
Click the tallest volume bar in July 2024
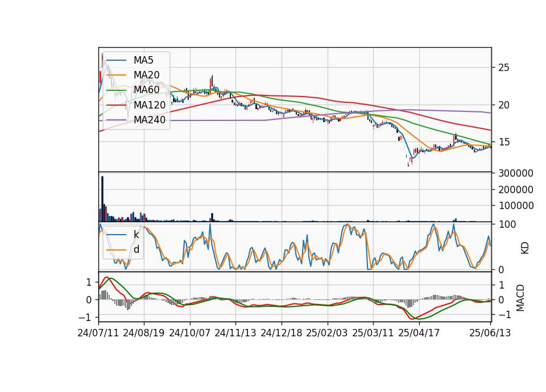pyautogui.click(x=102, y=199)
